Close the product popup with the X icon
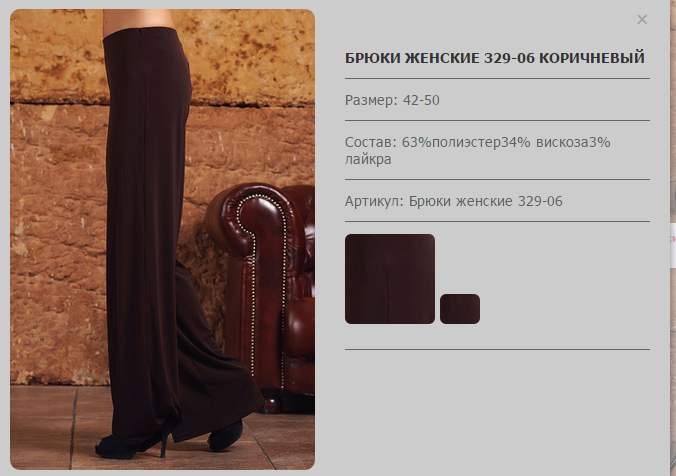This screenshot has width=676, height=476. click(642, 19)
